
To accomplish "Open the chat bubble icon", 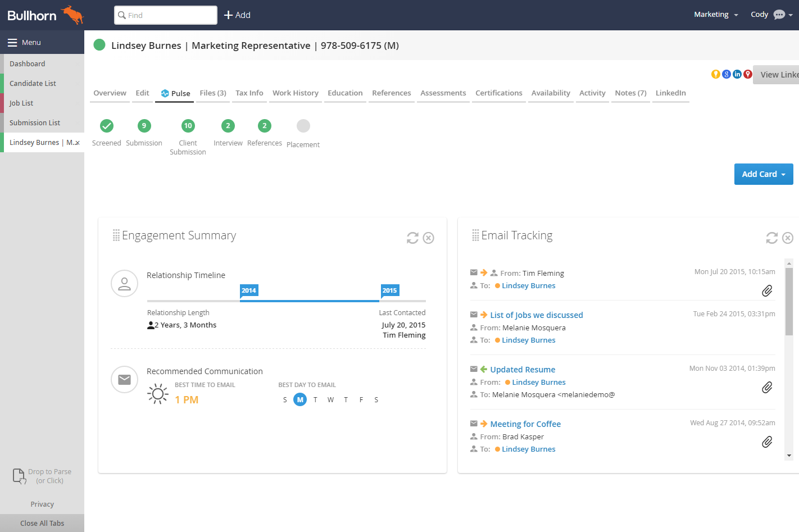I will pos(779,15).
